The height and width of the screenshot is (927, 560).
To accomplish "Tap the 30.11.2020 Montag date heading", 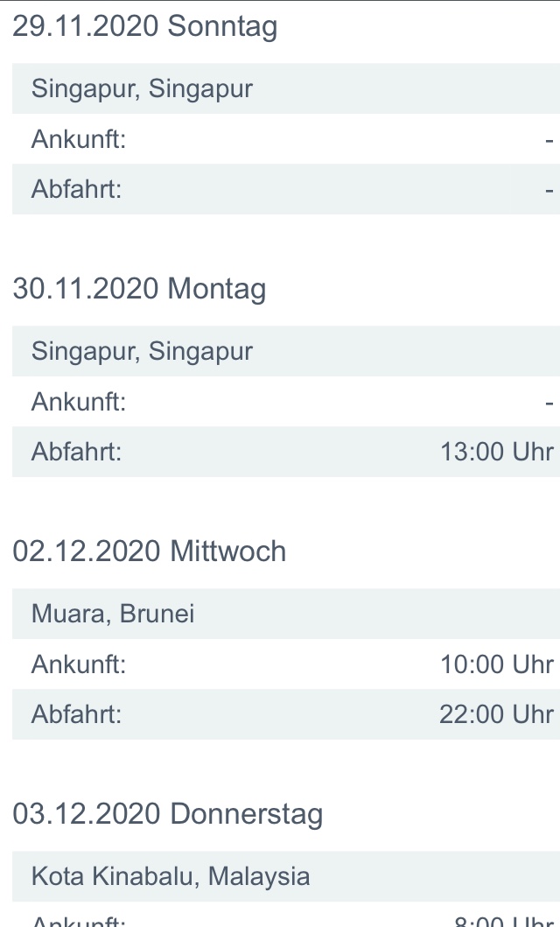I will coord(139,289).
